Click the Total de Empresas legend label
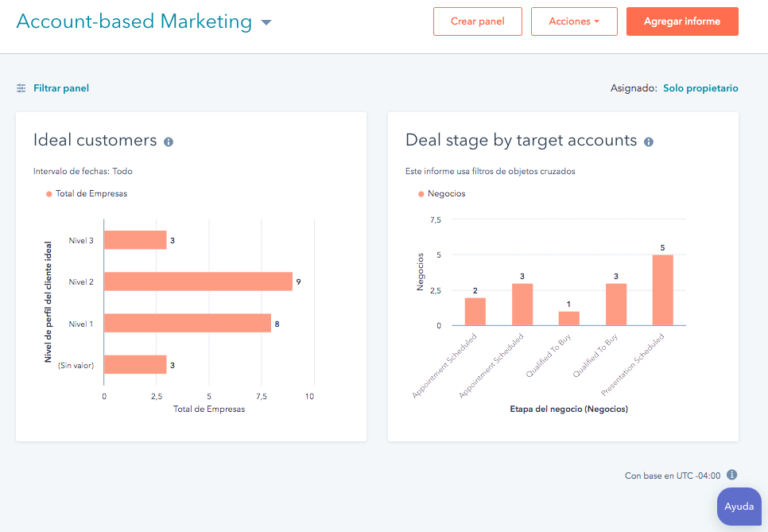The height and width of the screenshot is (532, 768). (x=91, y=193)
